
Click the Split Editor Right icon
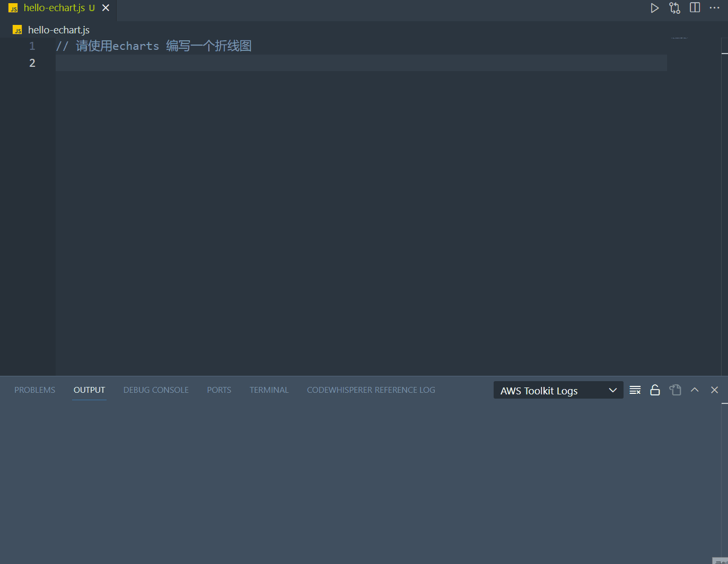[695, 8]
